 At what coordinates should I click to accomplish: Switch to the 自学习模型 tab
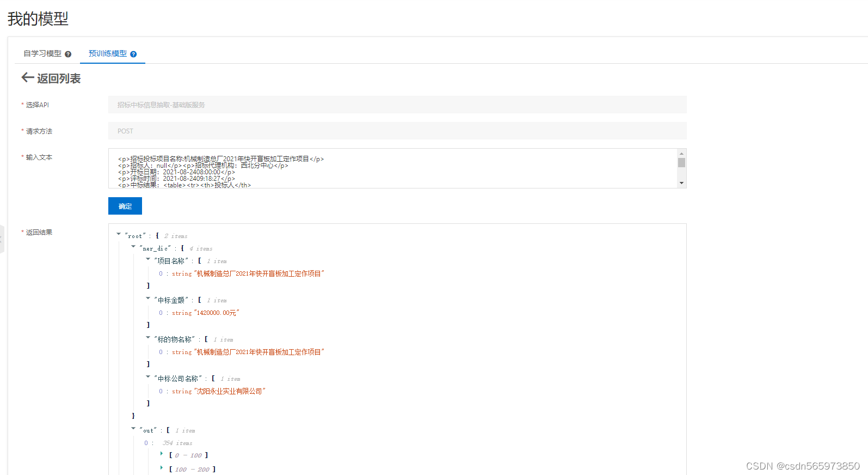point(42,53)
